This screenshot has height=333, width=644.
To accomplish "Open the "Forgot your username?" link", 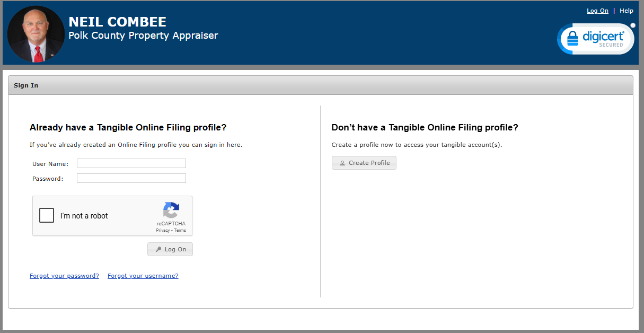I will [143, 275].
